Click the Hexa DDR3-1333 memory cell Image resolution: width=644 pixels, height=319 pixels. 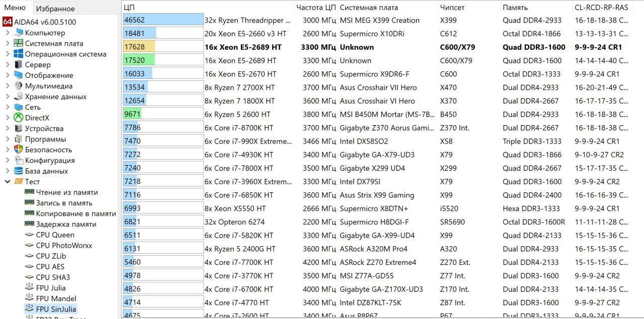[x=531, y=208]
